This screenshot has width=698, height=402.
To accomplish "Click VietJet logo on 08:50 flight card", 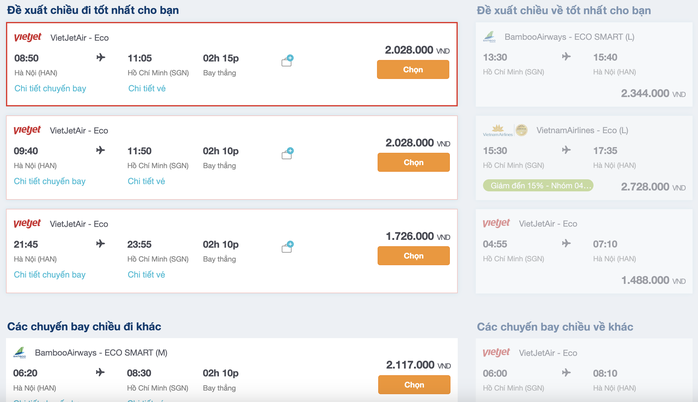I will [x=28, y=37].
